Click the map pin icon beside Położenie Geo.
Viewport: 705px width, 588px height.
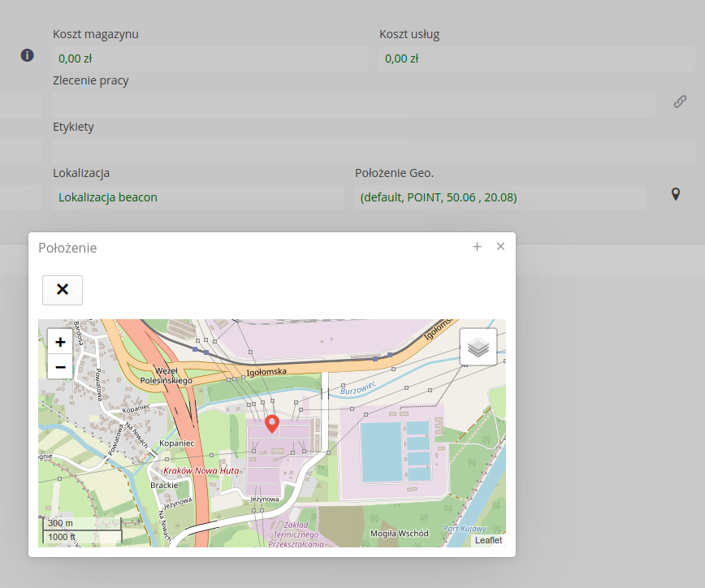click(675, 194)
